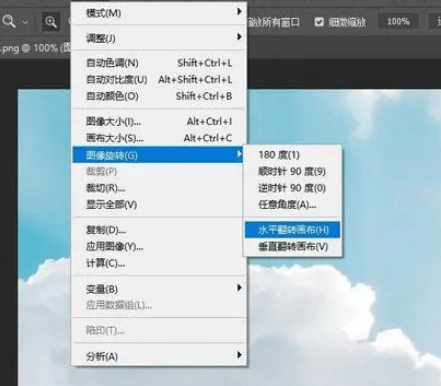This screenshot has width=441, height=386.
Task: Toggle the 细微缩放 checkbox
Action: tap(319, 22)
